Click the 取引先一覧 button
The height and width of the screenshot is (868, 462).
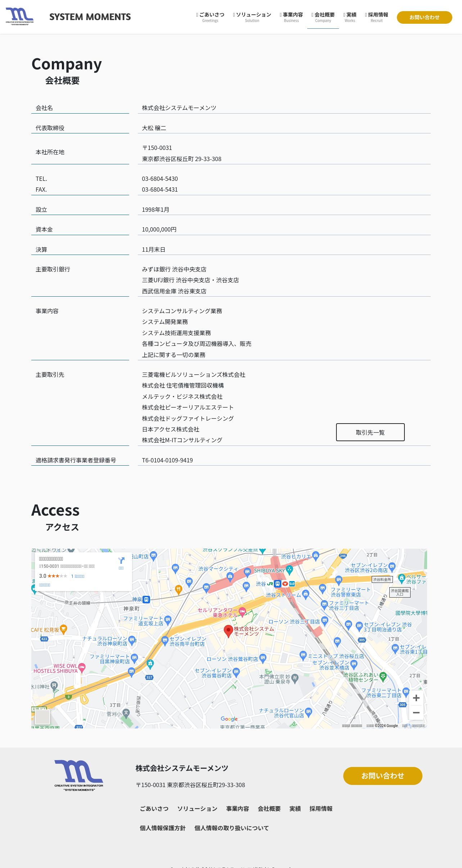370,432
